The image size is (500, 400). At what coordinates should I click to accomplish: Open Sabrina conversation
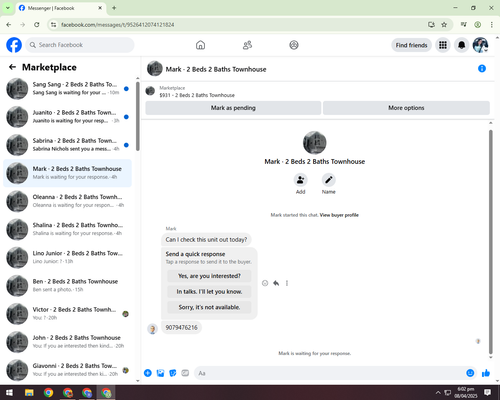coord(67,145)
